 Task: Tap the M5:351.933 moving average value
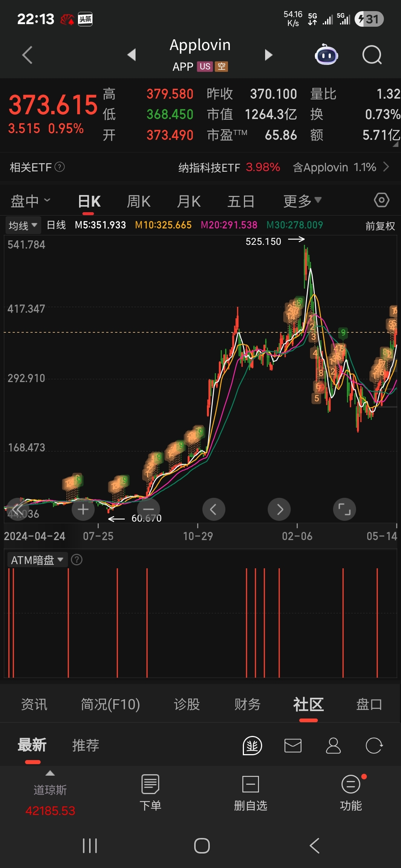(x=100, y=225)
